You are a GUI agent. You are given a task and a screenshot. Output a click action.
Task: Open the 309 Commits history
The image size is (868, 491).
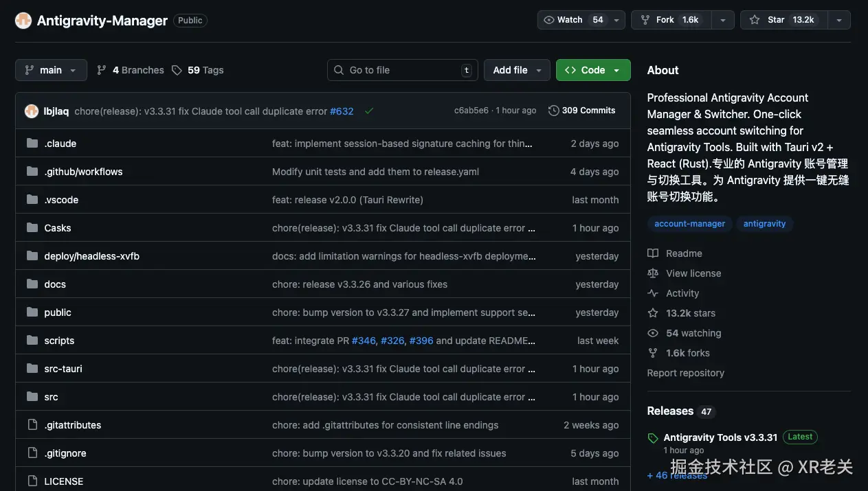tap(581, 111)
